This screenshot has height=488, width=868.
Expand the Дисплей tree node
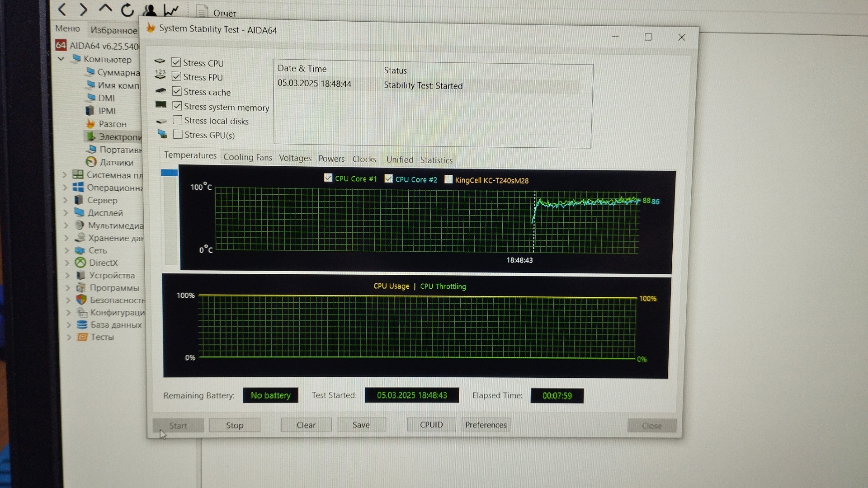click(66, 212)
